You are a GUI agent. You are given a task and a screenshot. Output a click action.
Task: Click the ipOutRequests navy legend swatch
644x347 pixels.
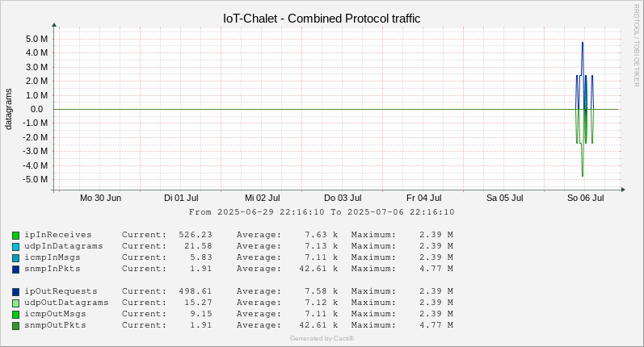coord(15,292)
